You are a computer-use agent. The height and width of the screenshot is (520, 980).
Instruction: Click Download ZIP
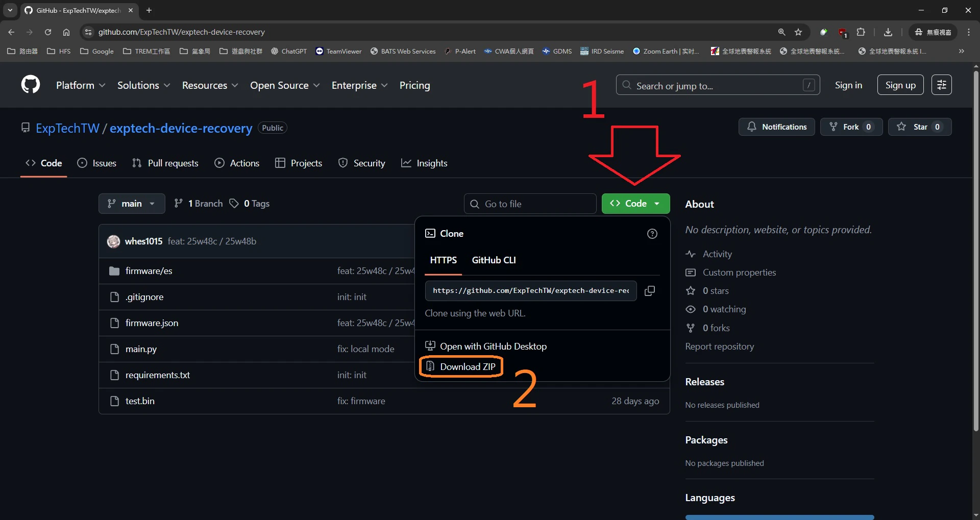461,367
